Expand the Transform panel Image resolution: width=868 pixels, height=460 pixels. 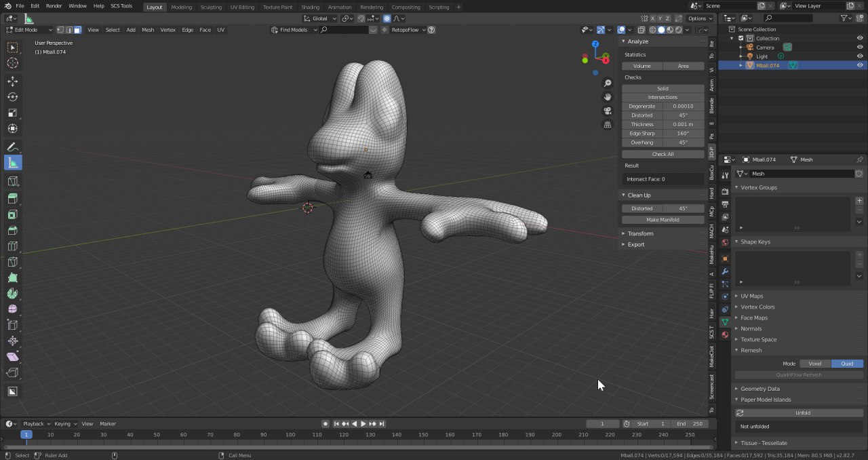point(640,233)
